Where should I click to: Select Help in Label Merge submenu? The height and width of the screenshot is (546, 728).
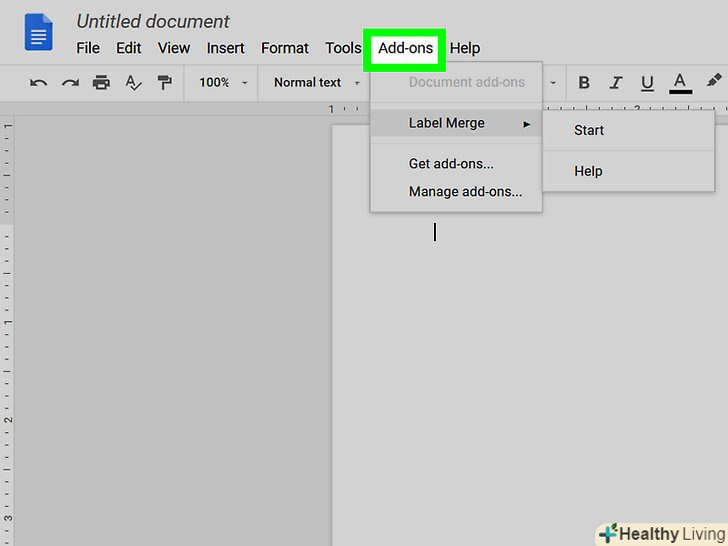pos(628,171)
